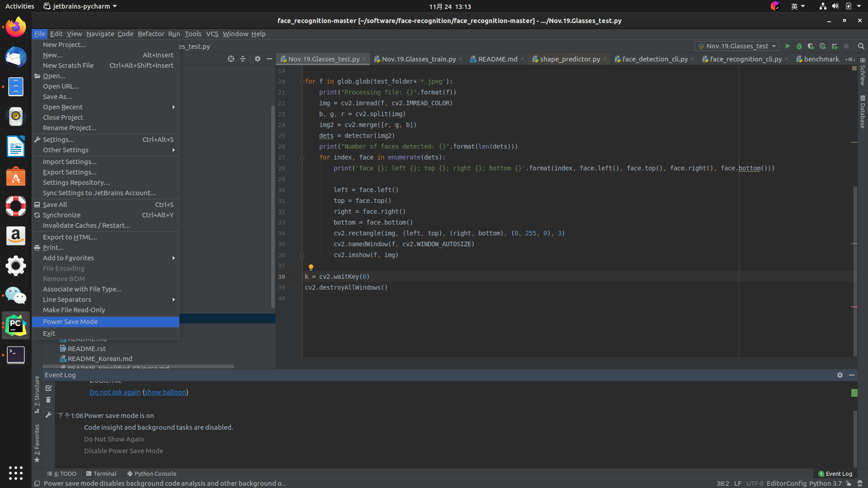Click the Profile run icon

pyautogui.click(x=822, y=46)
